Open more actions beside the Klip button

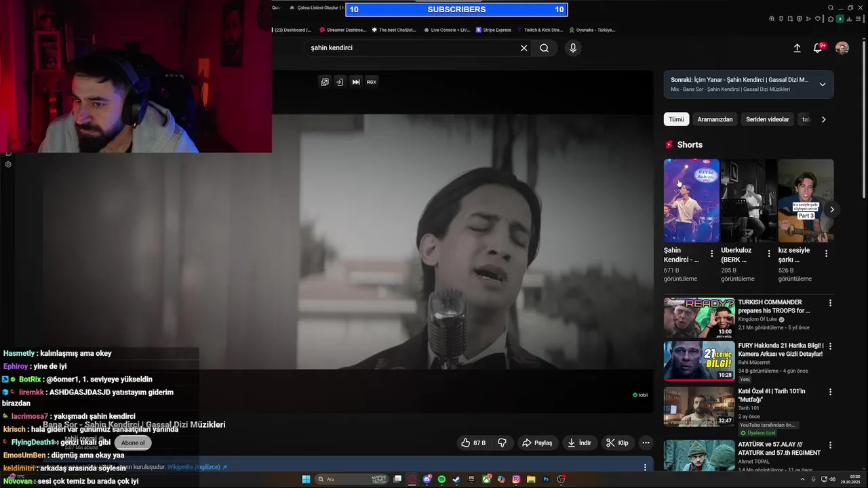pos(646,443)
